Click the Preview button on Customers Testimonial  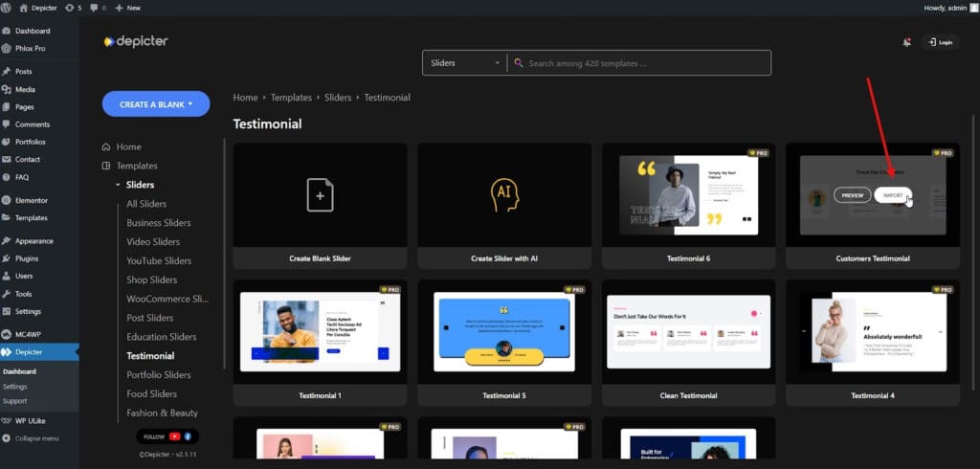tap(853, 195)
